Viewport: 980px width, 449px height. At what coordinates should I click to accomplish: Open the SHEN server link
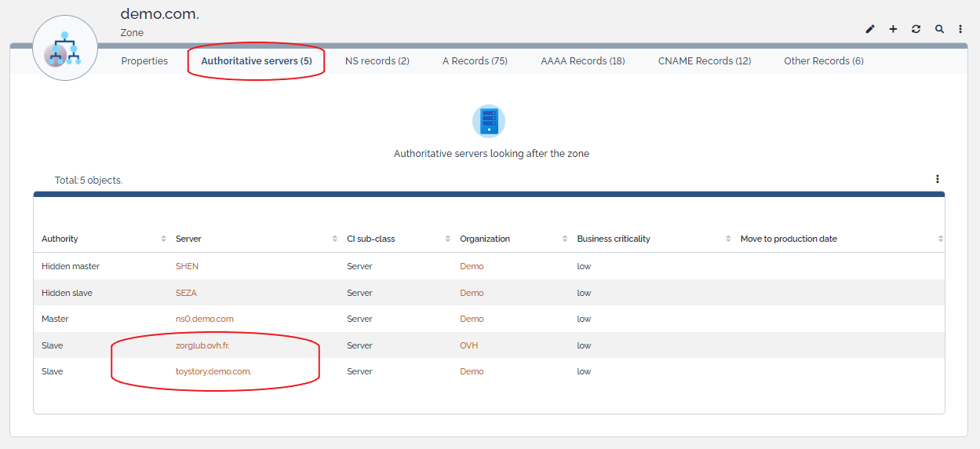point(187,266)
